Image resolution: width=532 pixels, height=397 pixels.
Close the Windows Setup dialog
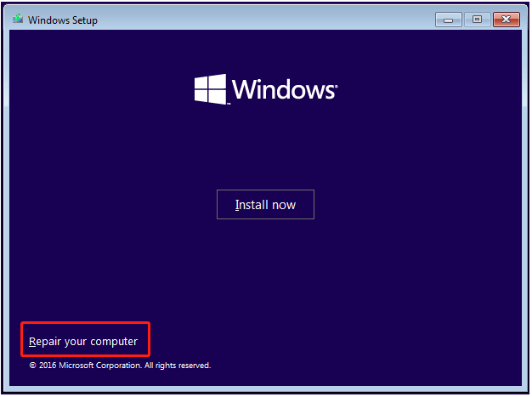(x=506, y=19)
